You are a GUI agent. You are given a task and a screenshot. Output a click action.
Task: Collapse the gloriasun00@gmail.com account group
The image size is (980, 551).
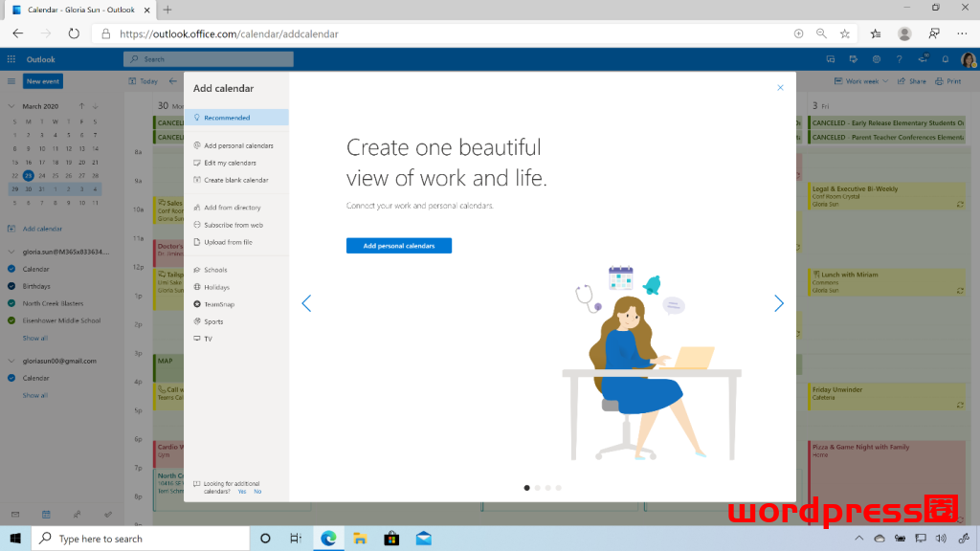coord(11,361)
